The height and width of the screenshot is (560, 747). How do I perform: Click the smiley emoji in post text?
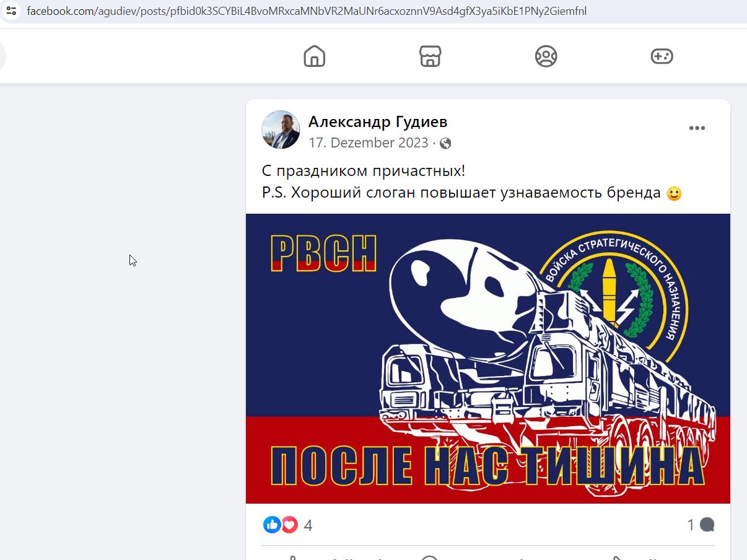tap(674, 193)
